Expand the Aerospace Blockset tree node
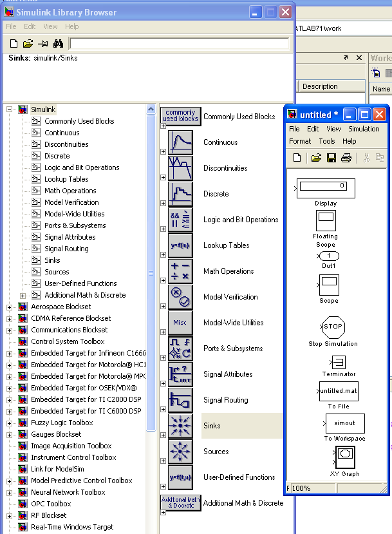 pyautogui.click(x=9, y=307)
